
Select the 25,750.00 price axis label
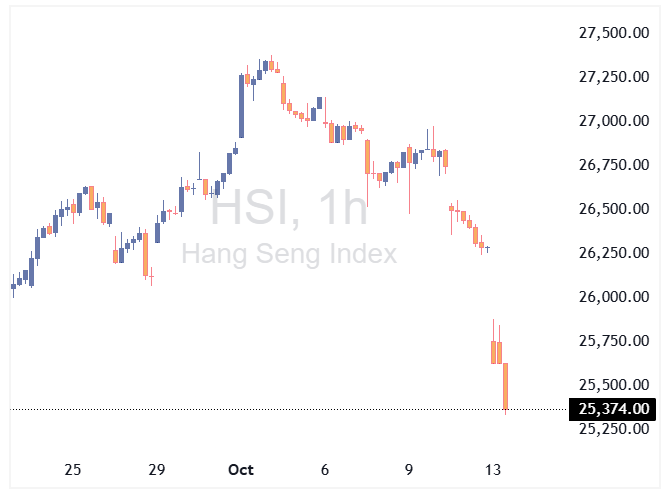[615, 341]
